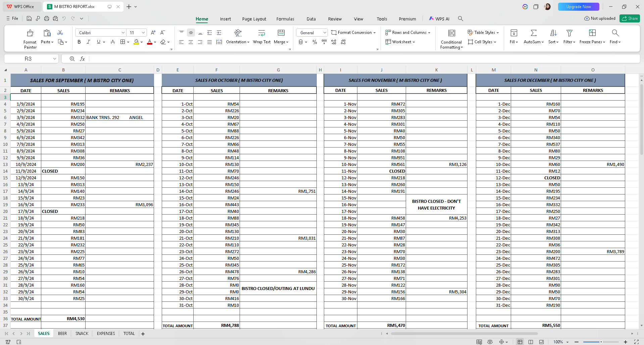
Task: Click the horizontal scrollbar thumb
Action: [464, 334]
